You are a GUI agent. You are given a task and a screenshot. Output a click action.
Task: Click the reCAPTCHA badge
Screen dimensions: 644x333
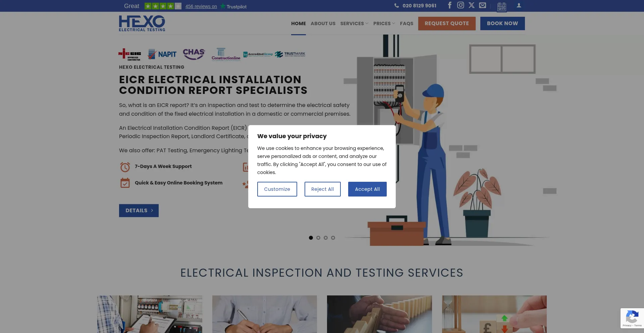coord(632,318)
